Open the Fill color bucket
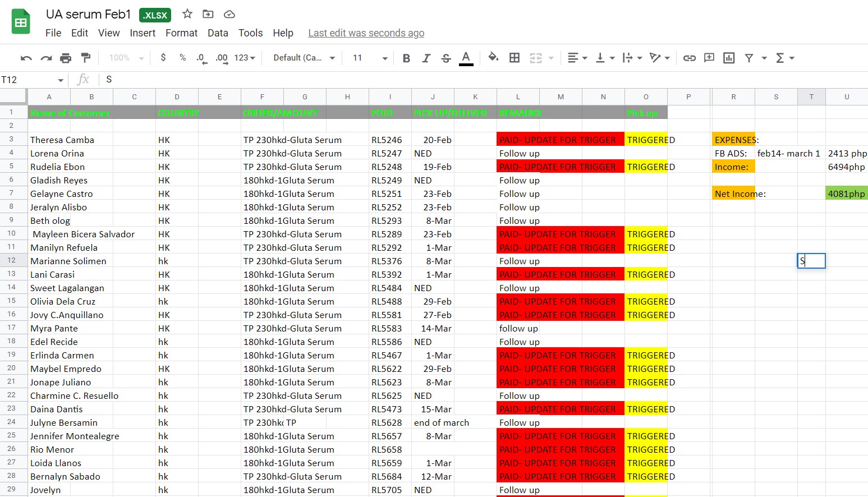The image size is (868, 497). click(493, 57)
